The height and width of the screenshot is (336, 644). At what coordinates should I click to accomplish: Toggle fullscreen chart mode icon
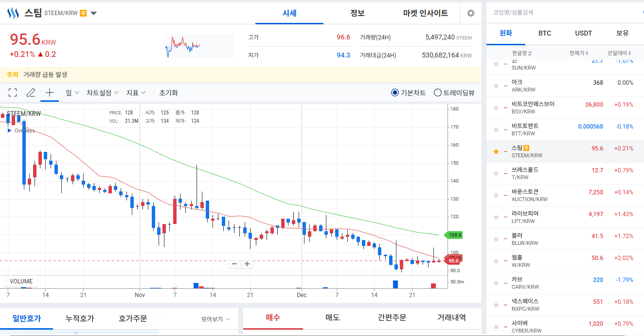[x=13, y=93]
